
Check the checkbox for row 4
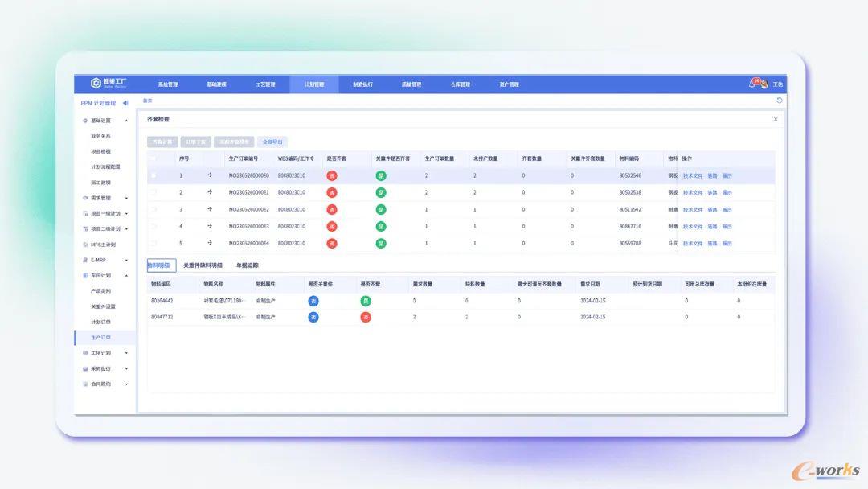[x=154, y=226]
